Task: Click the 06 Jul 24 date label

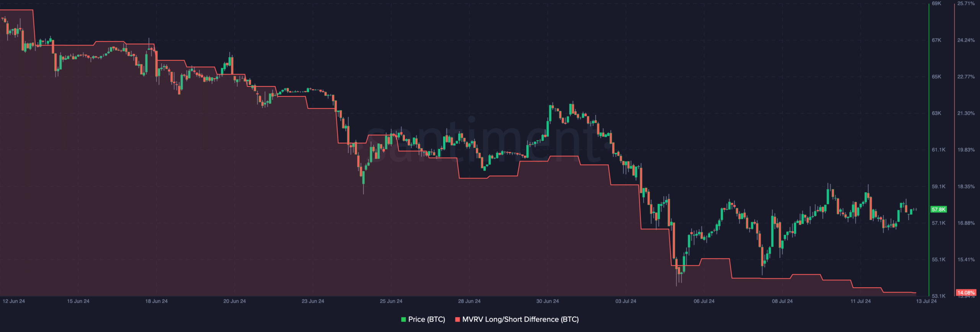Action: (704, 301)
